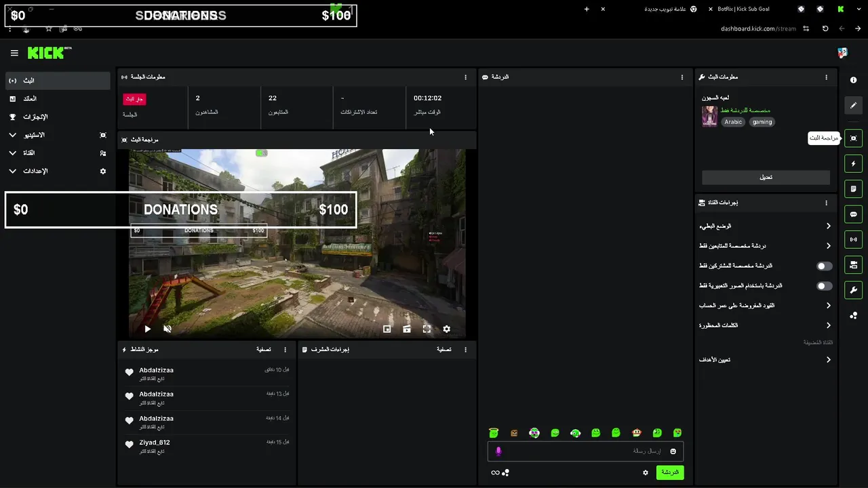
Task: Click the red end stream badge
Action: pyautogui.click(x=134, y=99)
